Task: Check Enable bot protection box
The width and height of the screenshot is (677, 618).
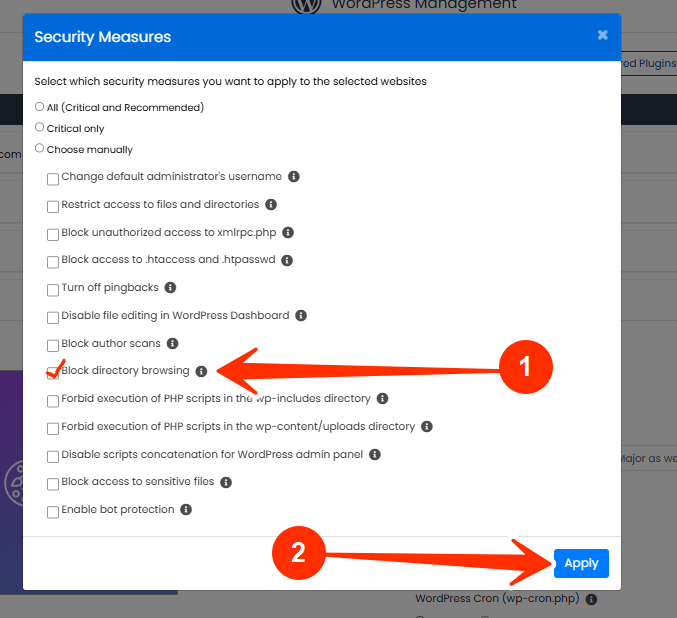Action: point(53,512)
